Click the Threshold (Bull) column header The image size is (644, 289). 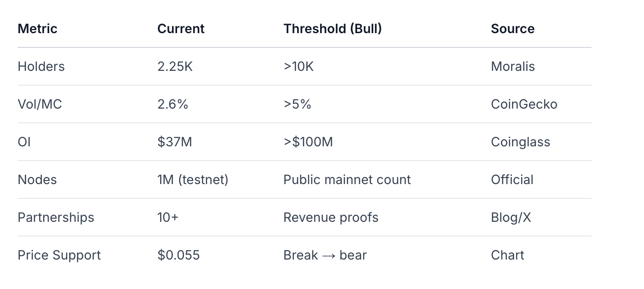332,29
